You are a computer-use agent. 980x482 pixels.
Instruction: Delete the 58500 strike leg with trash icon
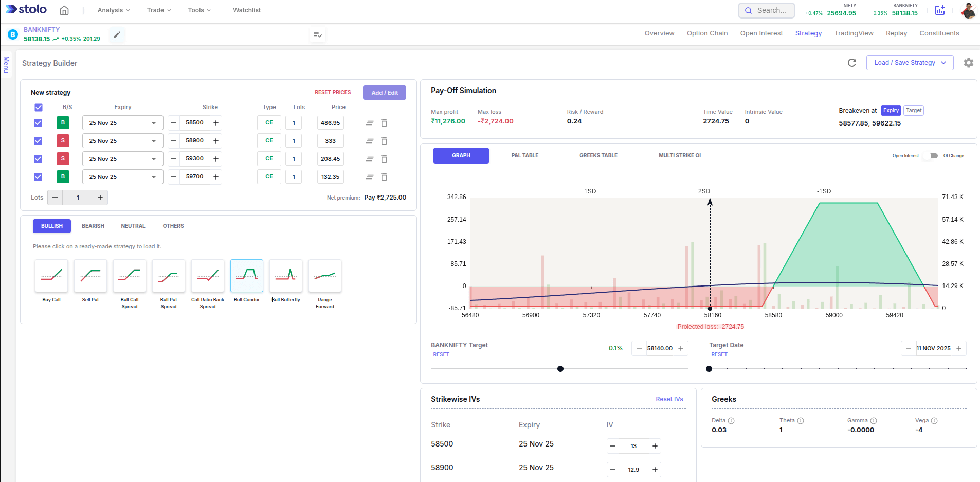384,123
